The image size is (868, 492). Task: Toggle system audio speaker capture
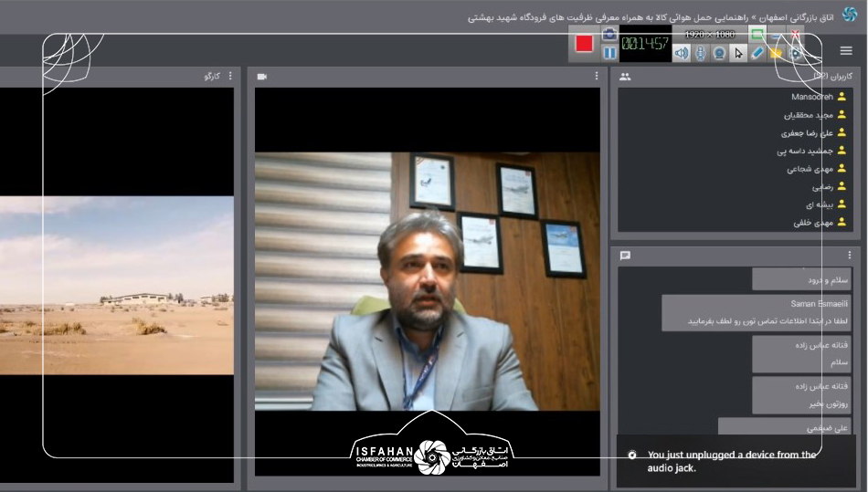[682, 53]
